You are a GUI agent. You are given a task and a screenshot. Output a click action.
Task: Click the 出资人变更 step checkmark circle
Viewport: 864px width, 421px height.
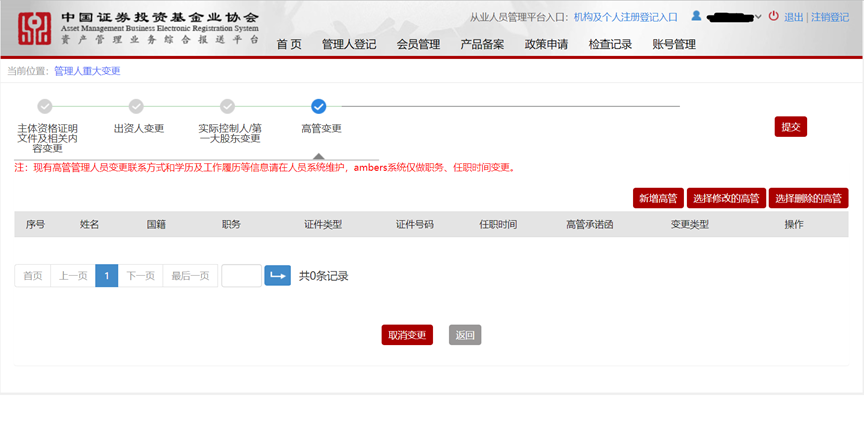(136, 106)
